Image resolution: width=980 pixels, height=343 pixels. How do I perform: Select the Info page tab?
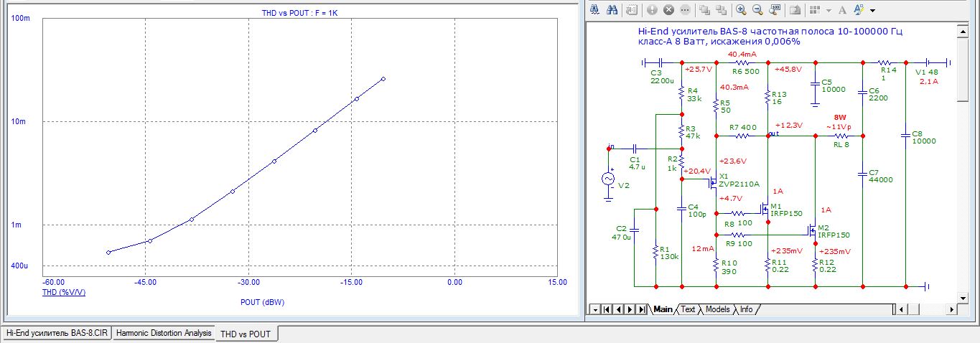[x=747, y=309]
